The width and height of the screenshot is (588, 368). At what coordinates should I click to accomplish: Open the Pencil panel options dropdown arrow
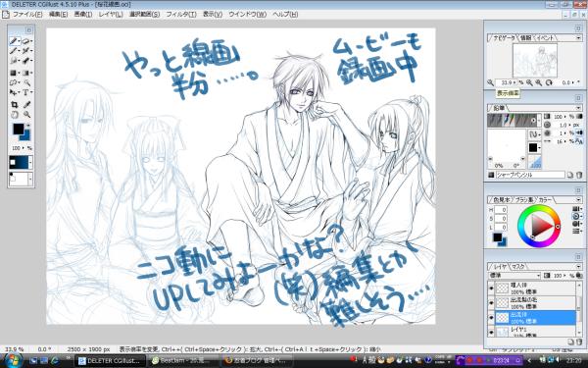(578, 108)
